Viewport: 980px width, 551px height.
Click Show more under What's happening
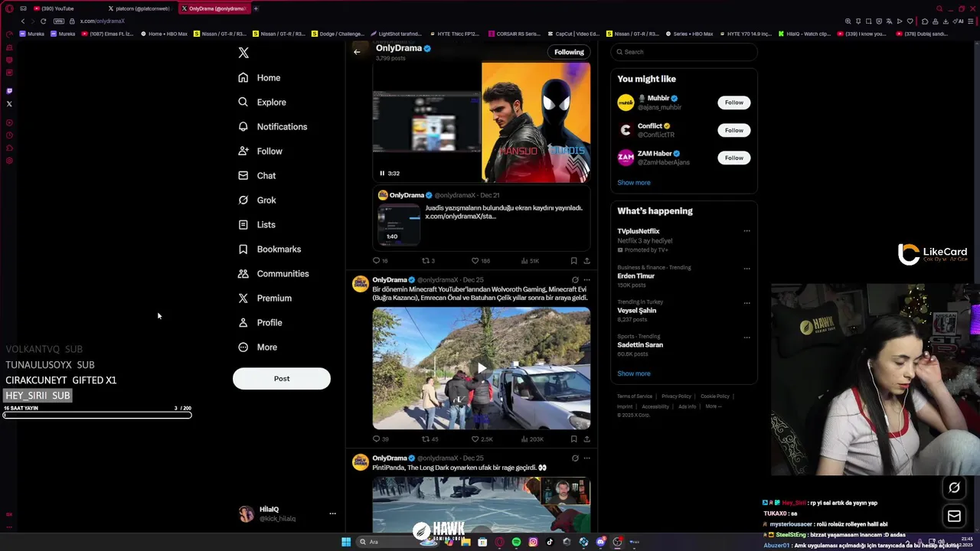coord(634,373)
